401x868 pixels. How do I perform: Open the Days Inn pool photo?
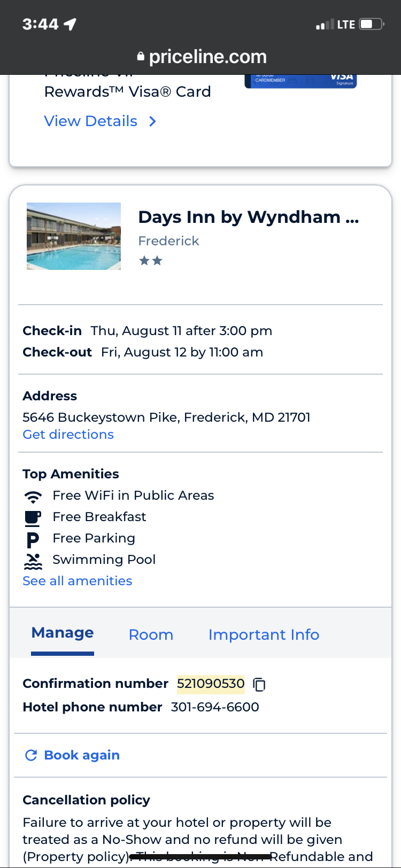[74, 236]
